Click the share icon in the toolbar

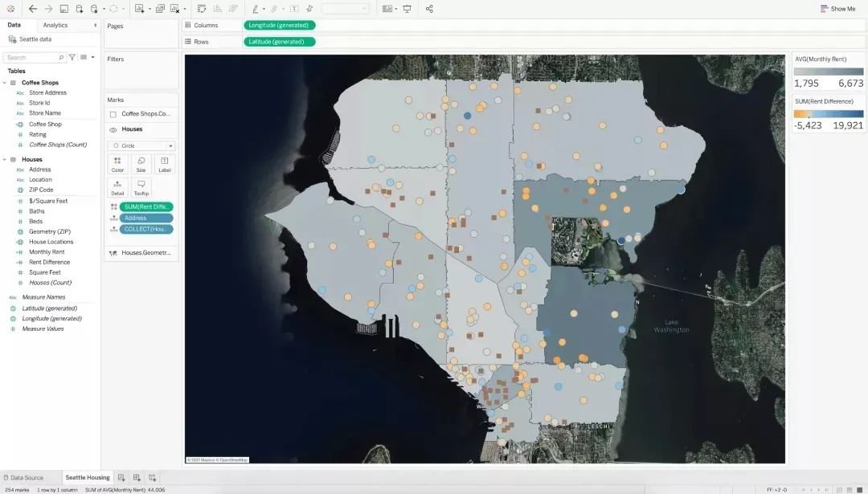pos(429,9)
